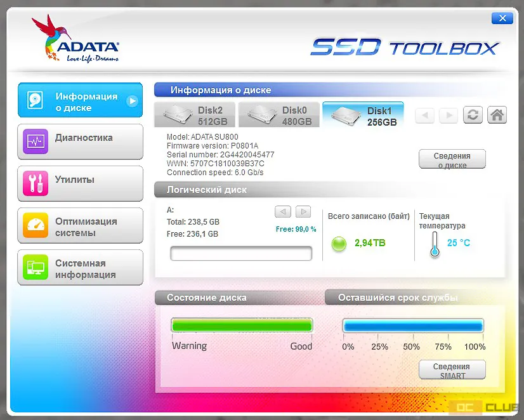The image size is (524, 420).
Task: Click the Home icon button
Action: click(x=497, y=115)
